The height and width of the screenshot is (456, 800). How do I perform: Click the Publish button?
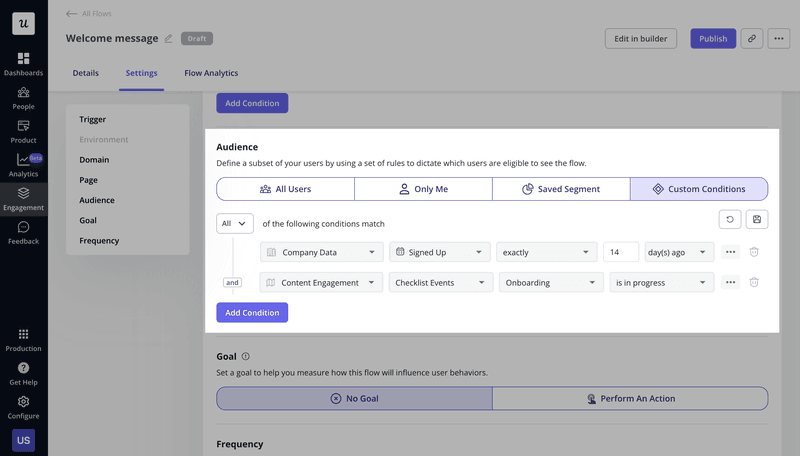[712, 38]
